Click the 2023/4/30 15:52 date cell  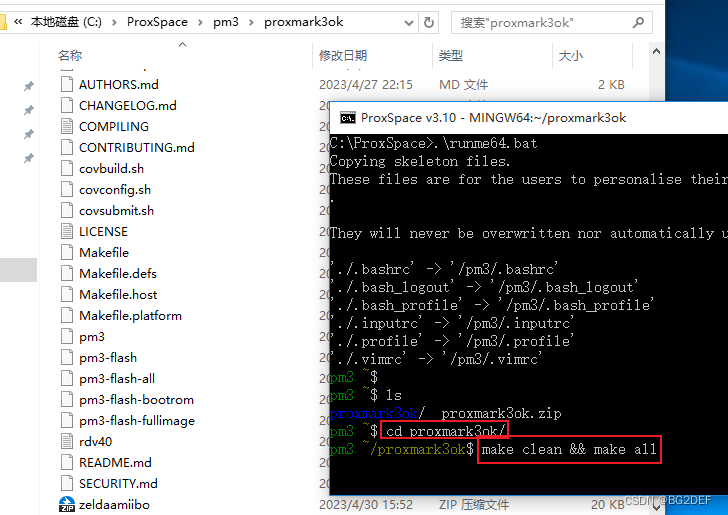(x=366, y=504)
